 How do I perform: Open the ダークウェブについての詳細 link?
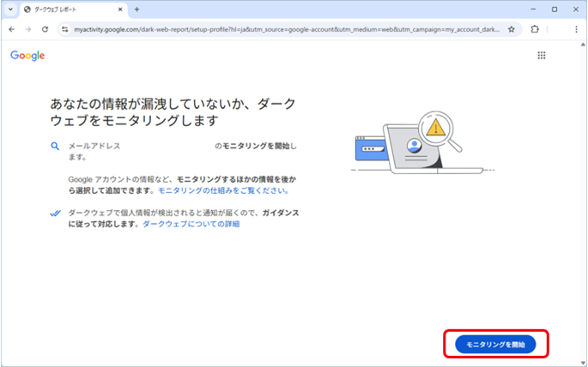[x=191, y=224]
